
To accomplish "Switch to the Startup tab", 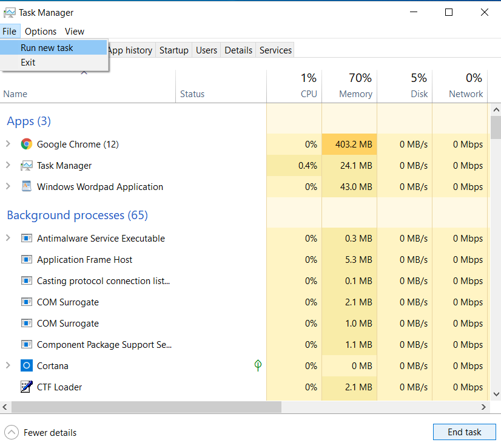I will [x=174, y=50].
